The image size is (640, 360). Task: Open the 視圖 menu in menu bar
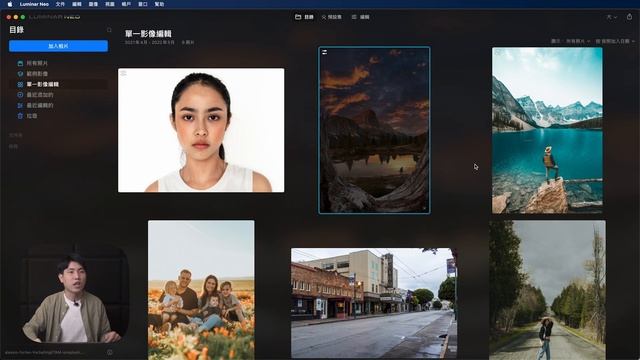click(110, 4)
